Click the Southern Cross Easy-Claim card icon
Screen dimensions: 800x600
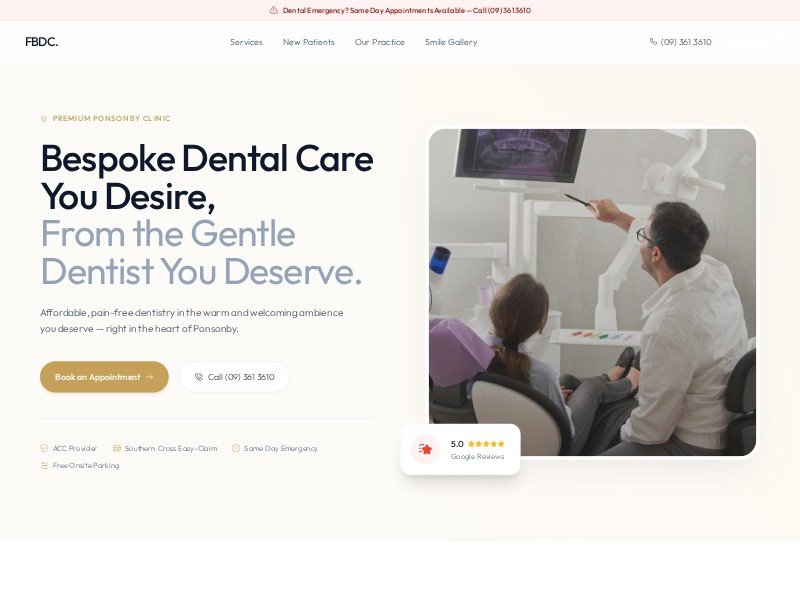[117, 448]
